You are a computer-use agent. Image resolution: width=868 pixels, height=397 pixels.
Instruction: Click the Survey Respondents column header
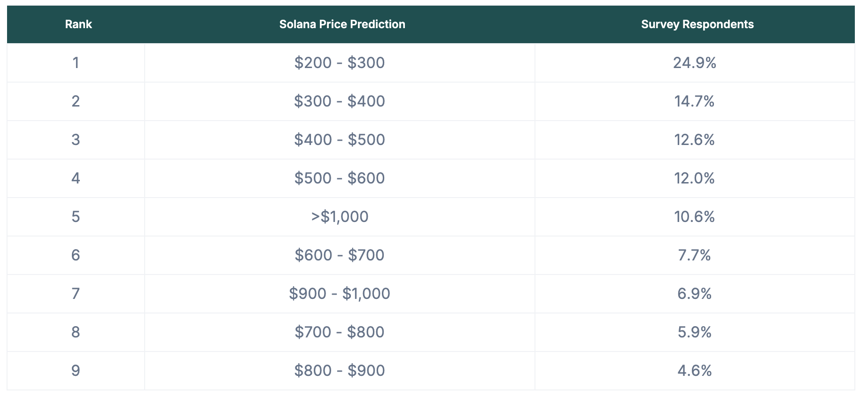(x=697, y=24)
